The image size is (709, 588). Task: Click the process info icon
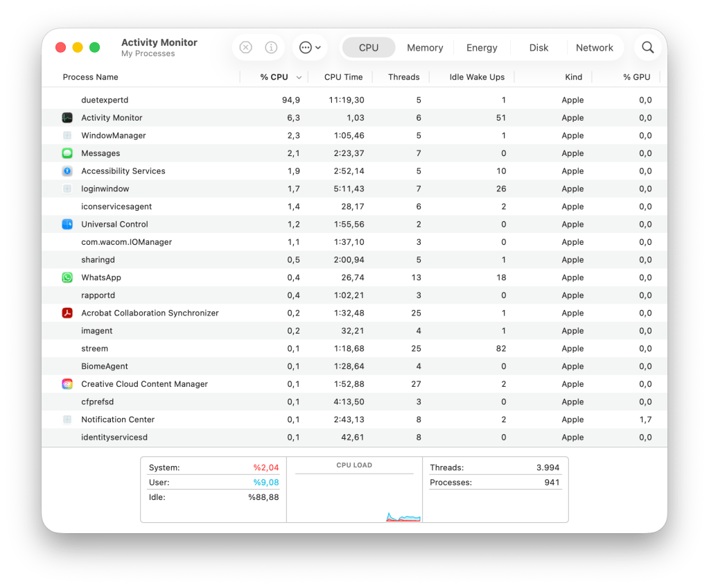click(271, 48)
